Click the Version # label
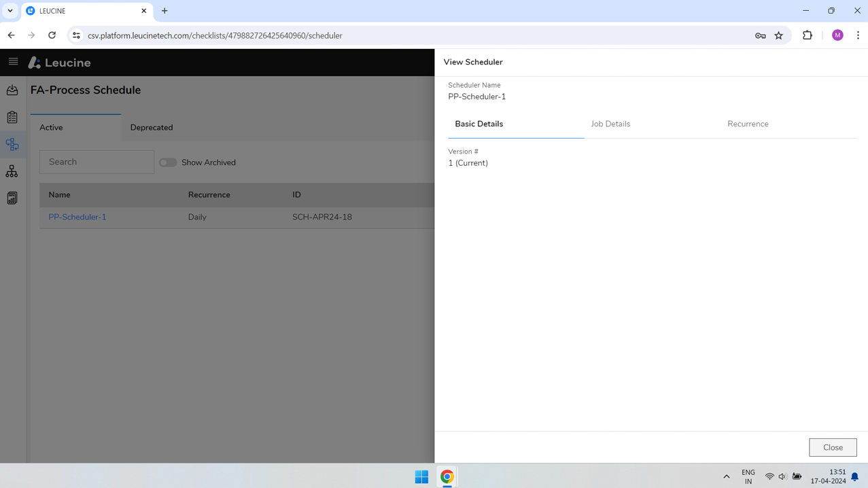868x488 pixels. pyautogui.click(x=463, y=152)
